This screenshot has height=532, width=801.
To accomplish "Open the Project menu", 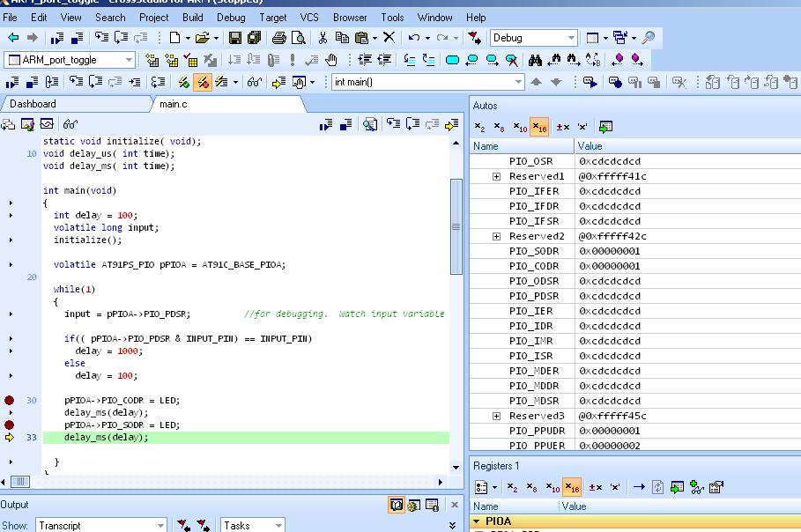I will tap(153, 18).
